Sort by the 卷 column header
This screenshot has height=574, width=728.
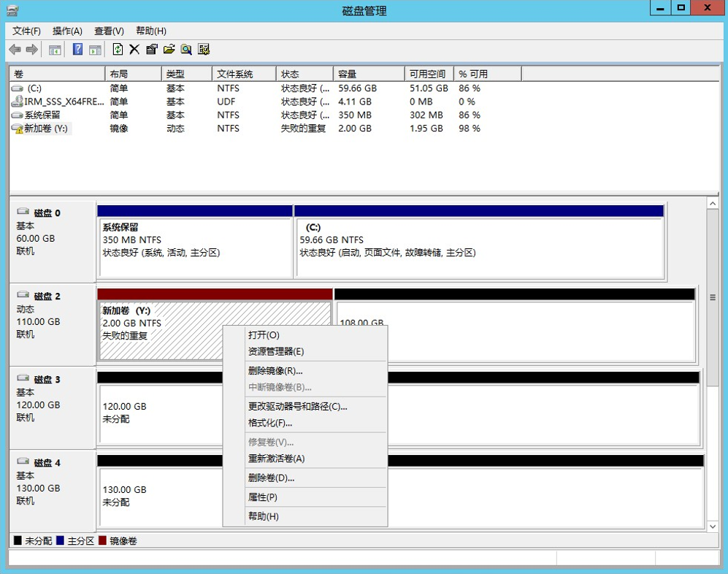tap(58, 74)
